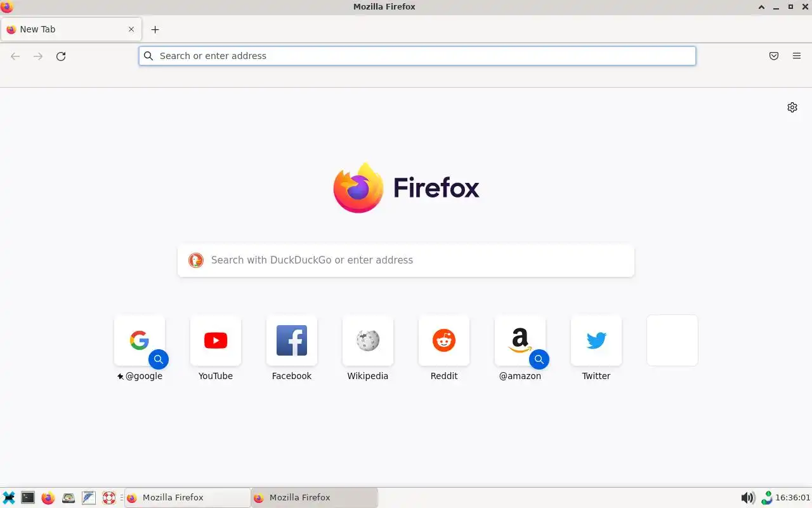
Task: Roll up window with caret title button
Action: click(x=761, y=7)
